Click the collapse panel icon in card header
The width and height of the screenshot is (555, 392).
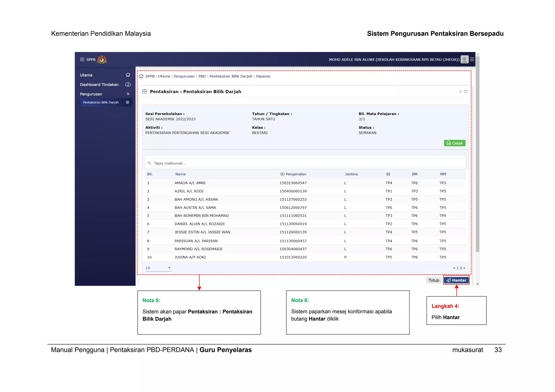coord(460,92)
